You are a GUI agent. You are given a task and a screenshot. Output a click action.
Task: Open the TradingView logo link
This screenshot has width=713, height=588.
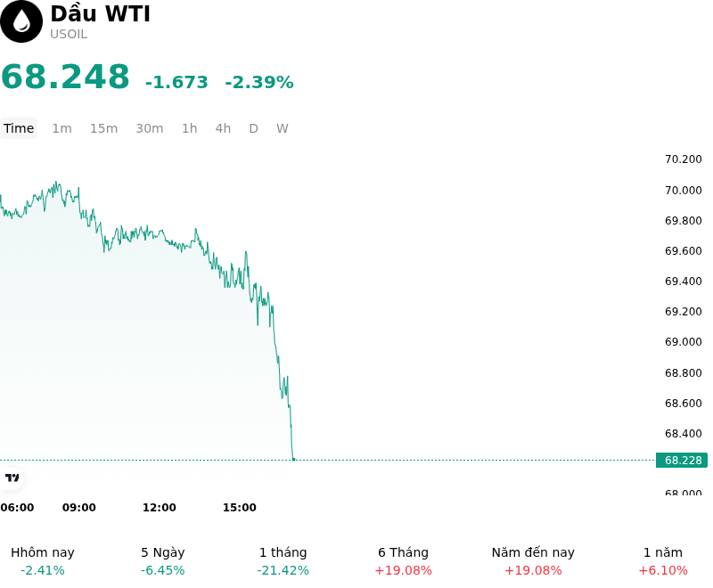click(12, 478)
